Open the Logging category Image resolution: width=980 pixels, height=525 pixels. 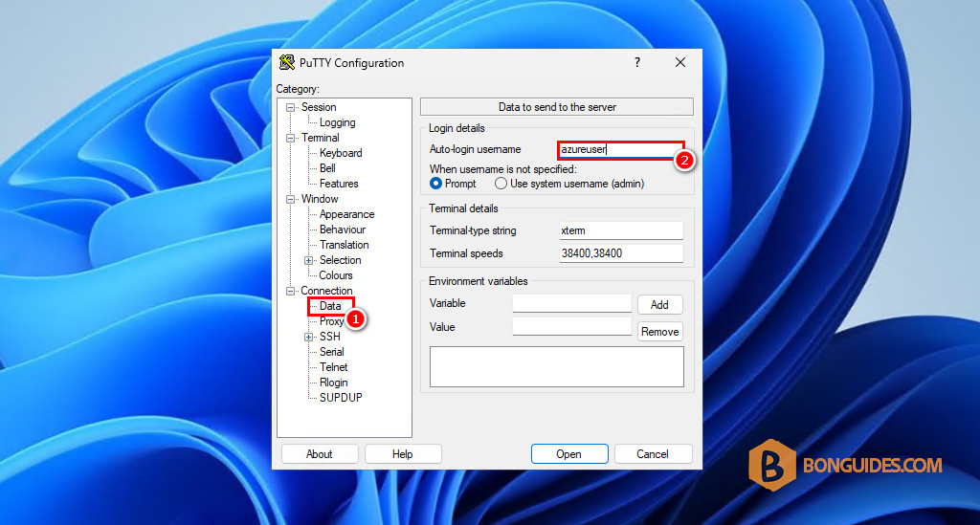pos(338,122)
